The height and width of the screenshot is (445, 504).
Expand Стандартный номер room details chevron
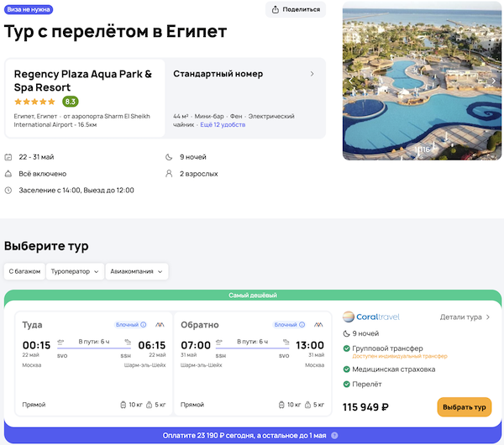coord(312,74)
